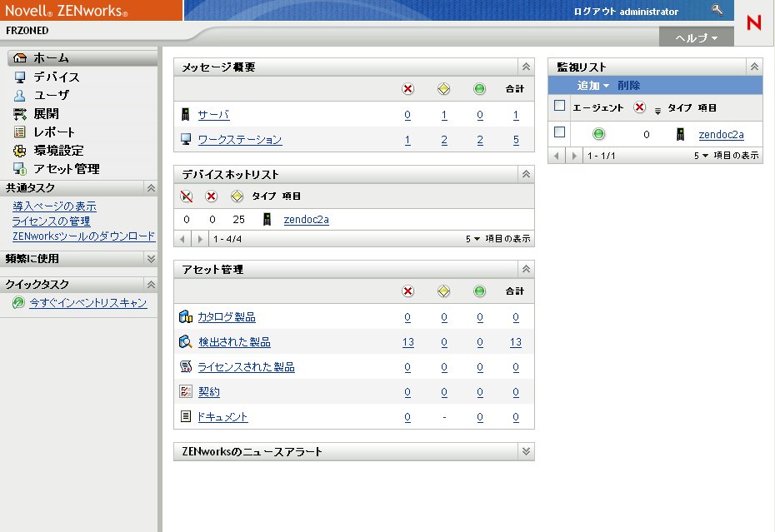This screenshot has height=532, width=775.
Task: Click the 検出された製品 critical count 13
Action: tap(408, 342)
